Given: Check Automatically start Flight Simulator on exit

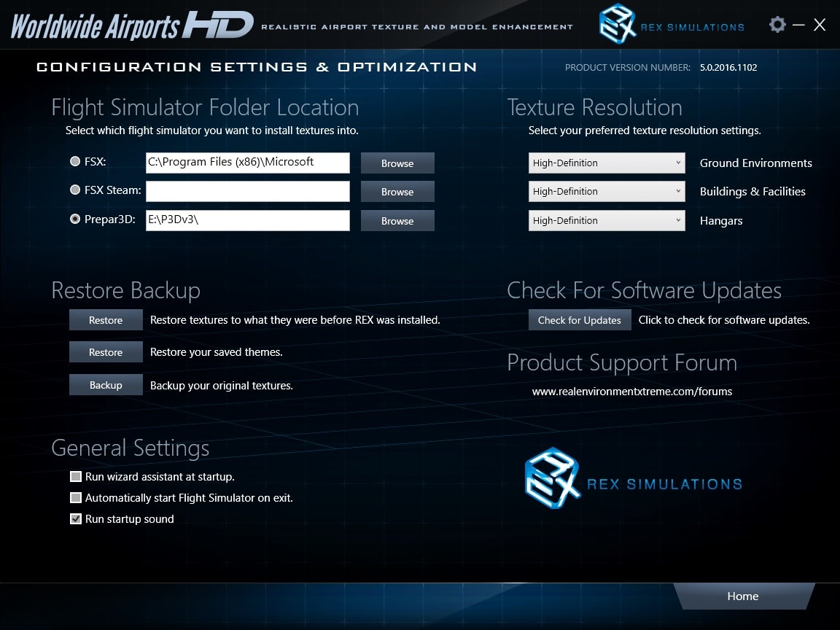Looking at the screenshot, I should pos(76,498).
